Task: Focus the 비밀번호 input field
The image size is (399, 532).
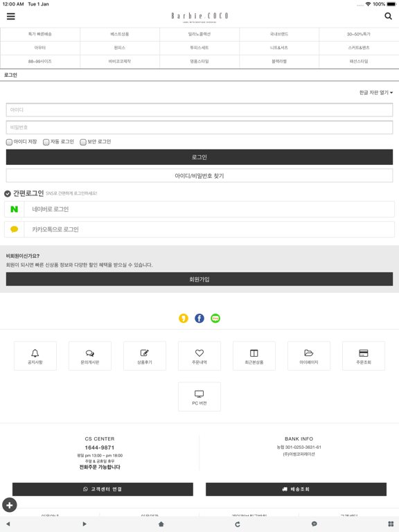Action: pyautogui.click(x=199, y=127)
